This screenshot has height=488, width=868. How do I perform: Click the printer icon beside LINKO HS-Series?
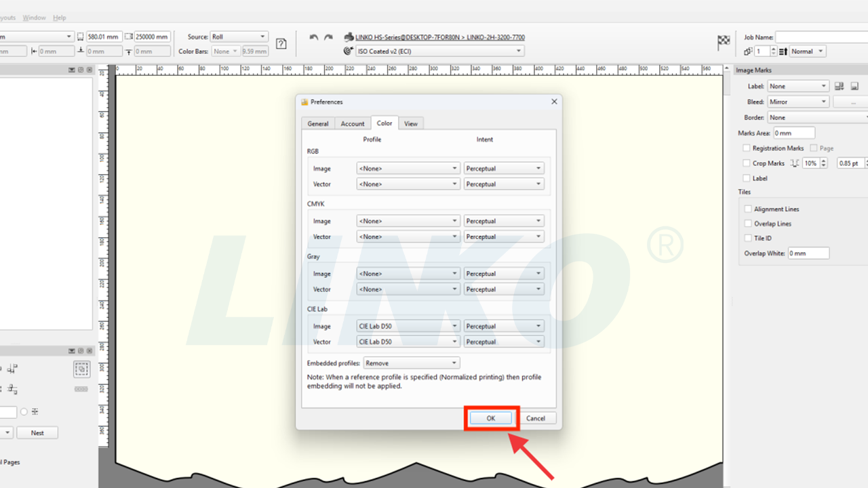(349, 37)
